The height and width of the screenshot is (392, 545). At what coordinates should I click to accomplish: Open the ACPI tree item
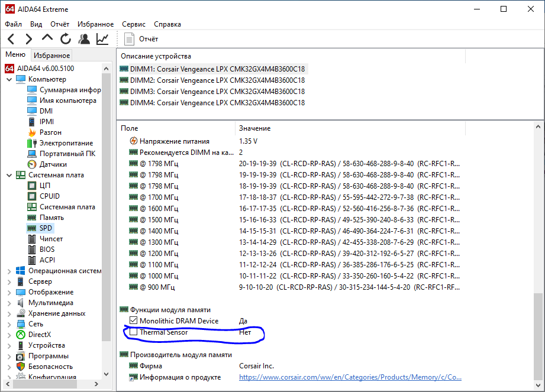[x=41, y=260]
